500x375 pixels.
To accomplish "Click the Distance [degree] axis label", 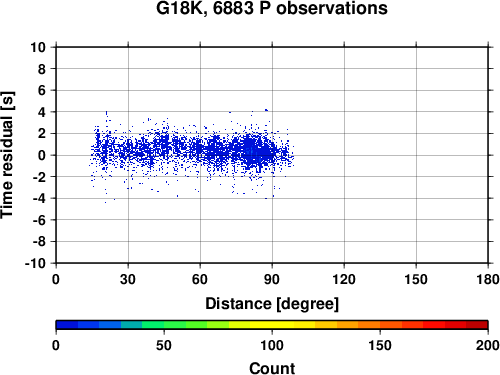I will 272,304.
